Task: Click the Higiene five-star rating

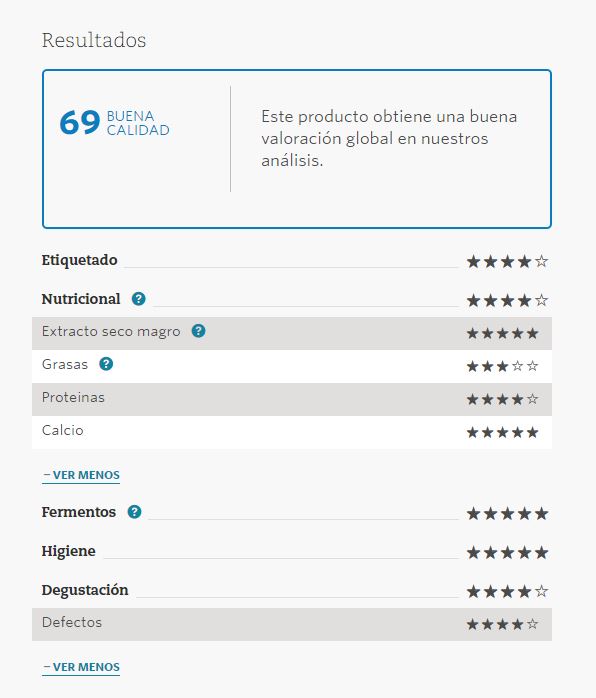Action: tap(507, 552)
